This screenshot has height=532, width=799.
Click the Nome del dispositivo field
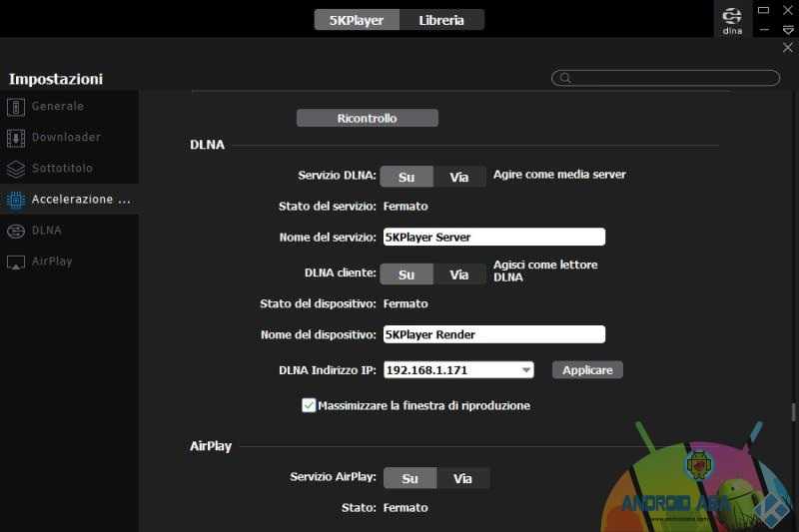494,334
